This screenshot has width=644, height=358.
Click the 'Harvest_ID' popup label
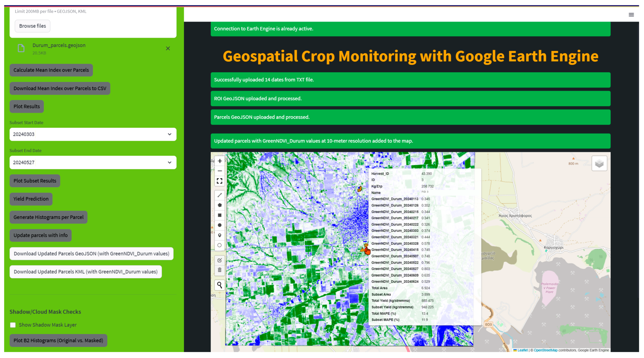(x=380, y=174)
